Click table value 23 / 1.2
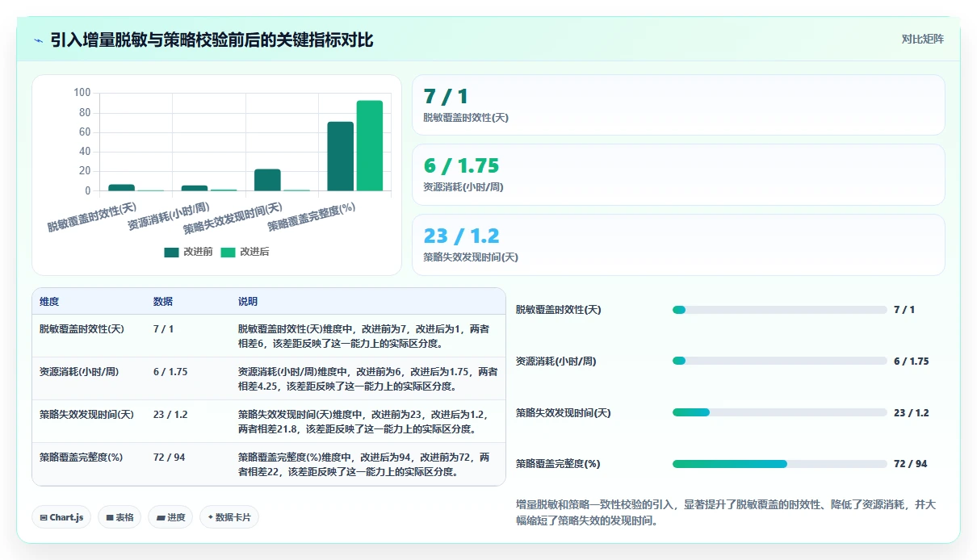Image resolution: width=977 pixels, height=560 pixels. coord(170,415)
